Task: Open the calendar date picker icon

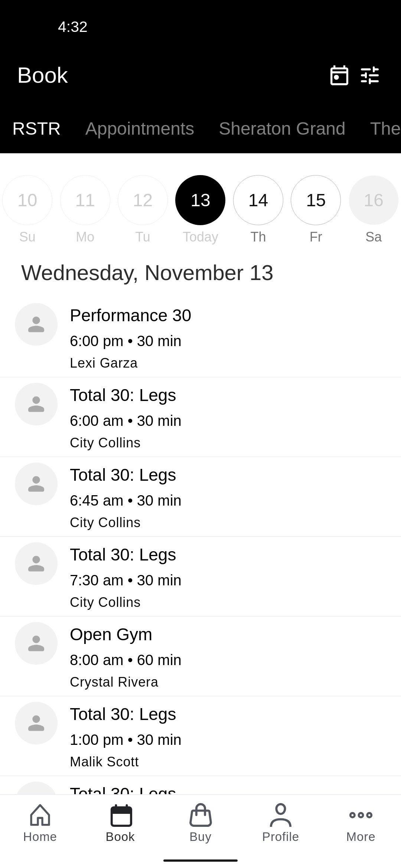Action: coord(339,75)
